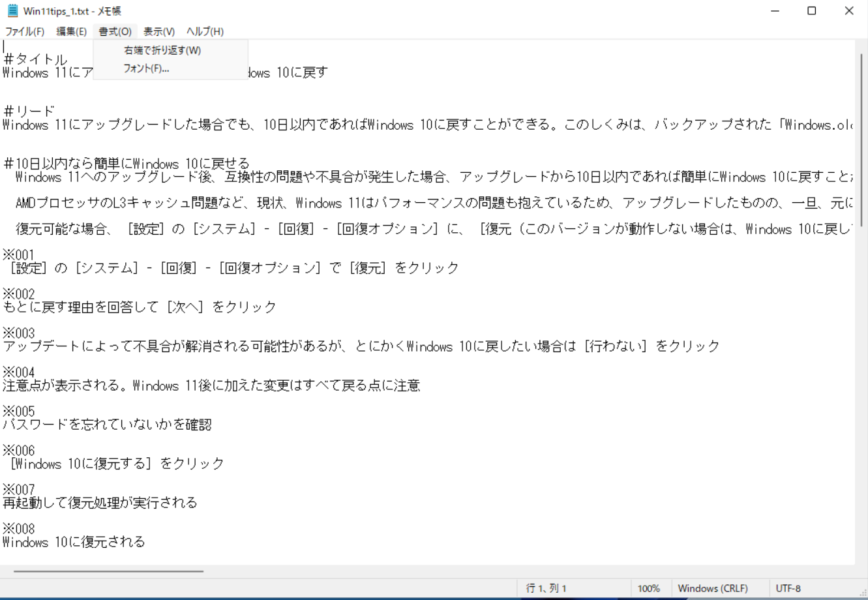Viewport: 868px width, 600px height.
Task: Click the 100% zoom indicator in status bar
Action: coord(650,588)
